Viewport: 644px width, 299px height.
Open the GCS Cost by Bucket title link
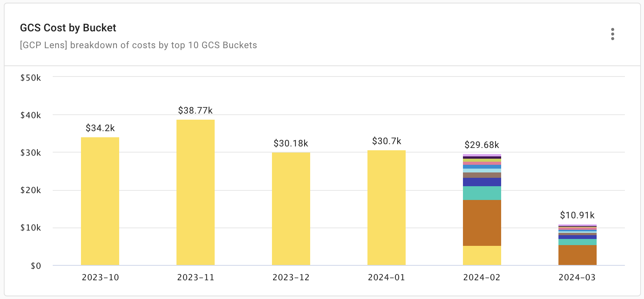[x=68, y=28]
